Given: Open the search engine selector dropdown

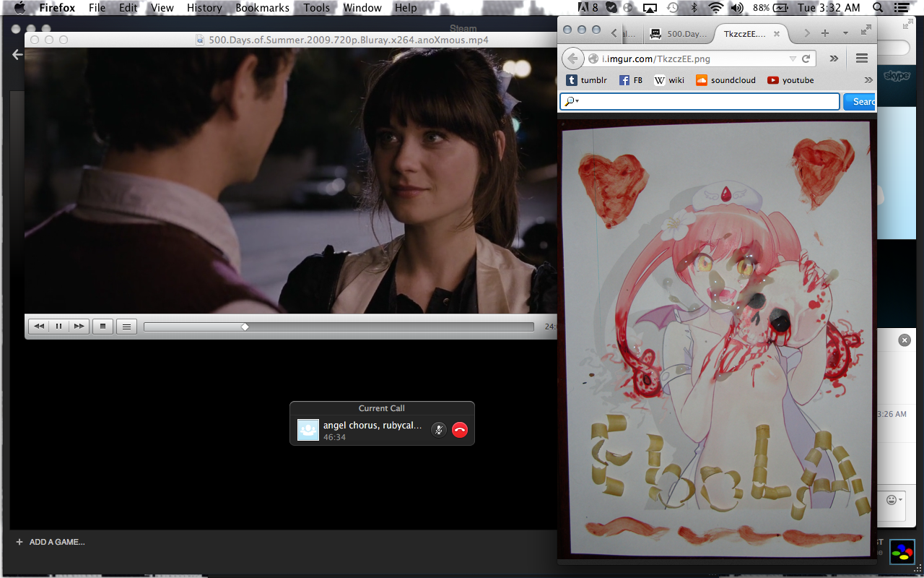Looking at the screenshot, I should tap(572, 101).
